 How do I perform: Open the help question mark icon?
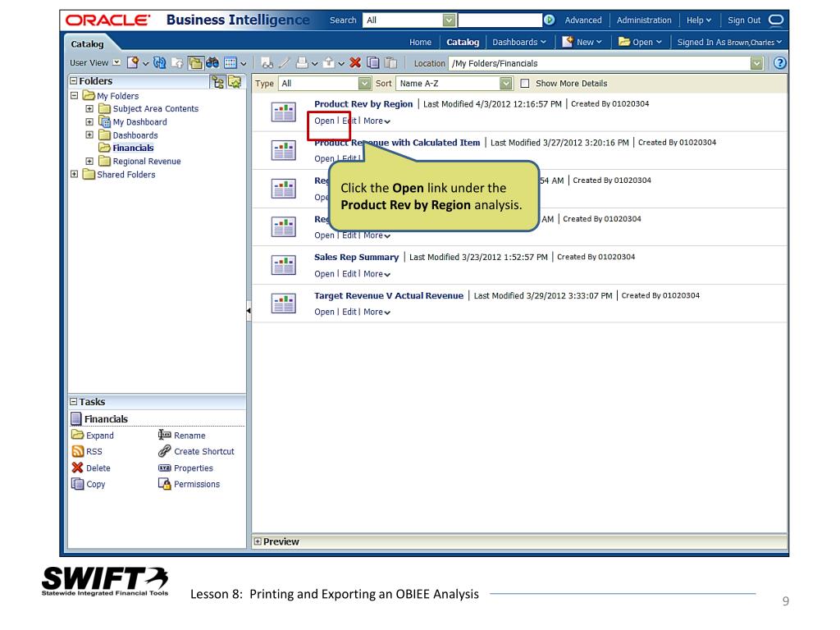pos(780,62)
